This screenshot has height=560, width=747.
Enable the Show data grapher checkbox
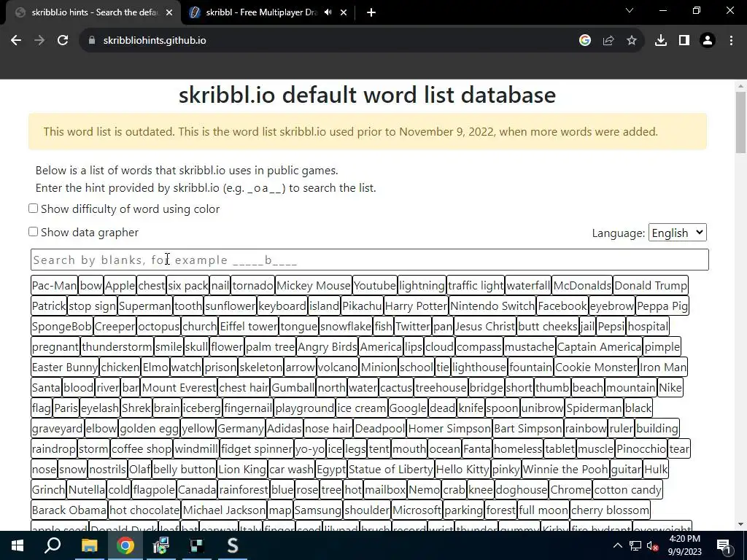click(x=33, y=232)
